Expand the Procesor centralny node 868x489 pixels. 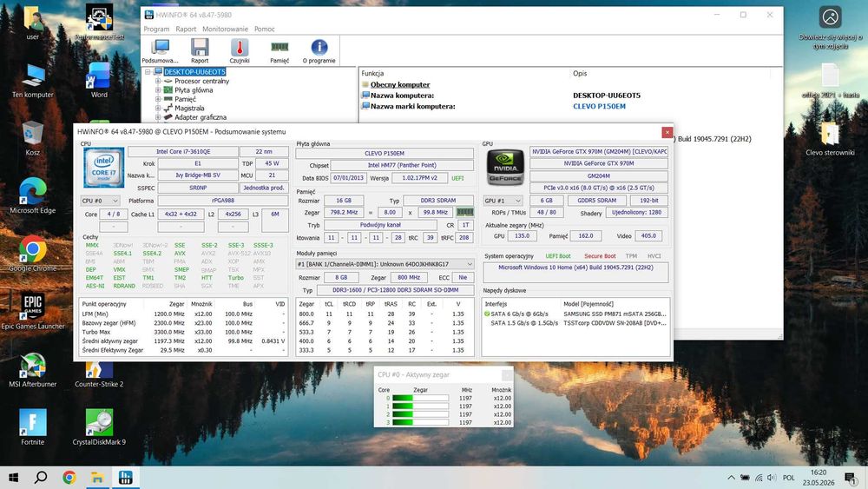(x=158, y=81)
